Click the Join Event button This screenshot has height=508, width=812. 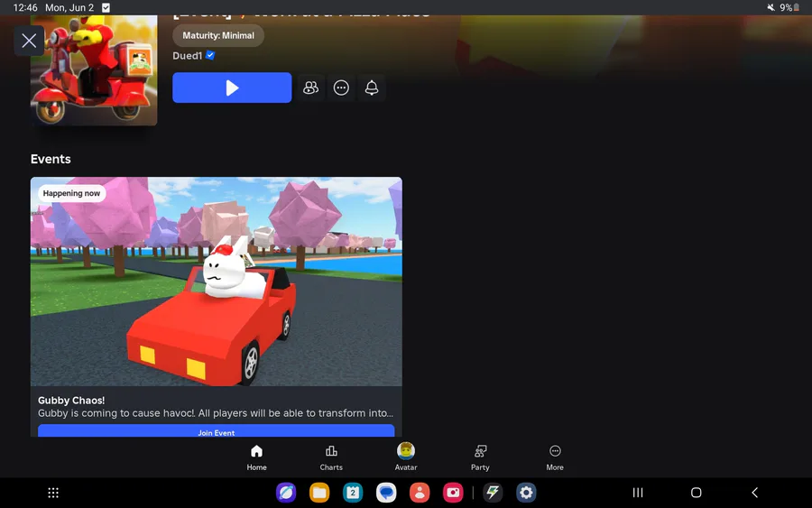tap(216, 430)
